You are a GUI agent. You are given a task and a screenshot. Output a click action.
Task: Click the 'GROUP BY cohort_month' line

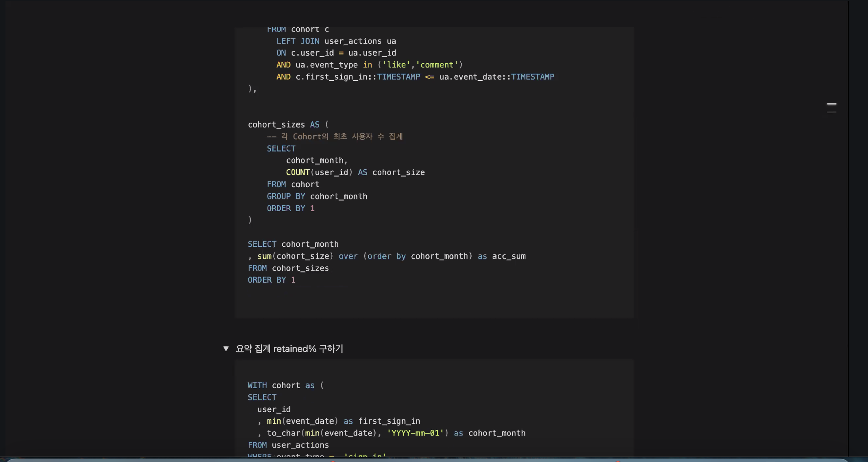tap(317, 196)
